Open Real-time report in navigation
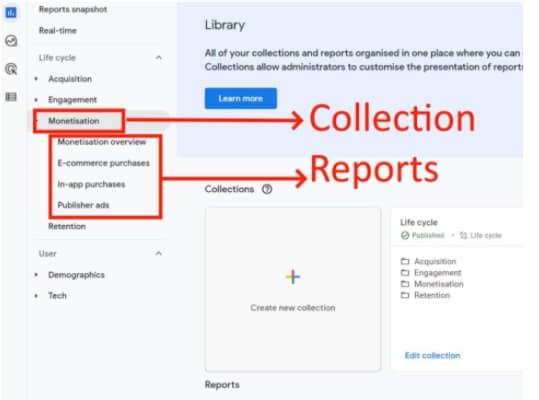The width and height of the screenshot is (539, 400). pos(58,31)
